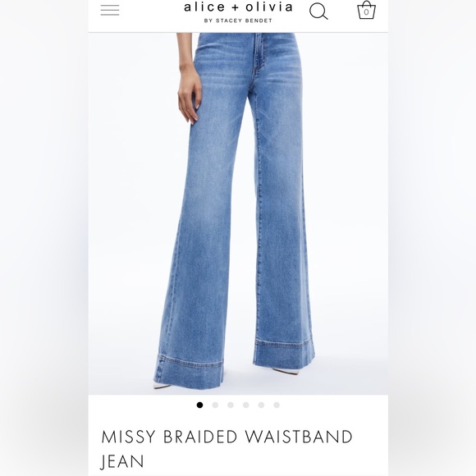
Task: Click the word JEAN in title
Action: point(122,462)
